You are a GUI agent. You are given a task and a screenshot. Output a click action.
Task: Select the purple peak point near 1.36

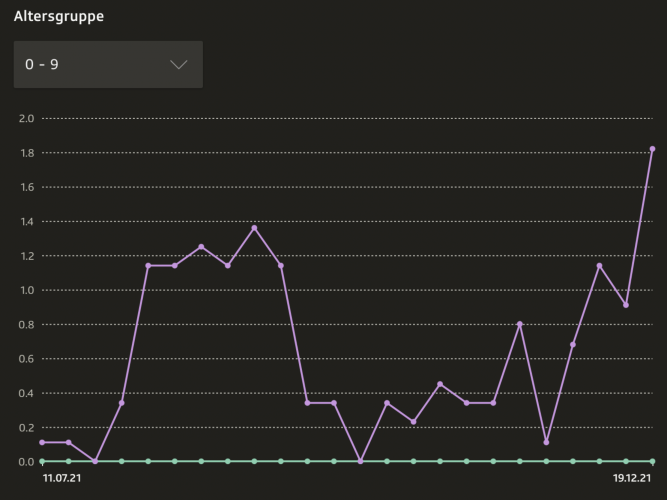coord(254,228)
